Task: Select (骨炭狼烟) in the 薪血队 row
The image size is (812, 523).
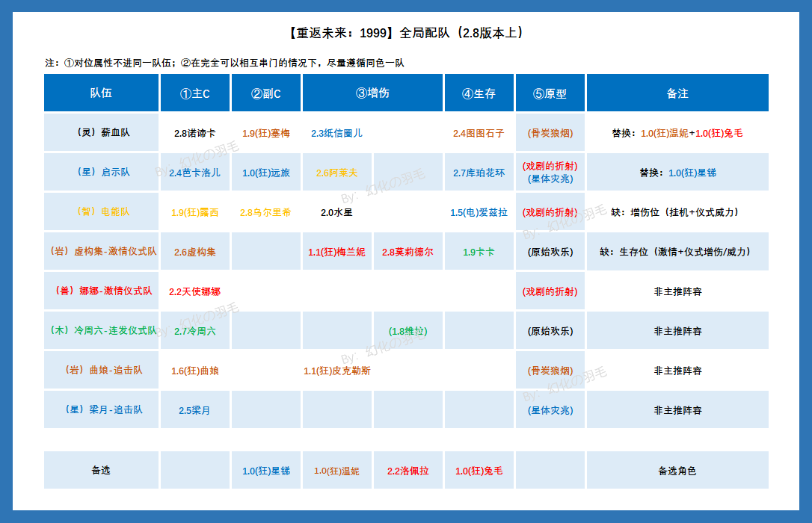Action: (550, 133)
